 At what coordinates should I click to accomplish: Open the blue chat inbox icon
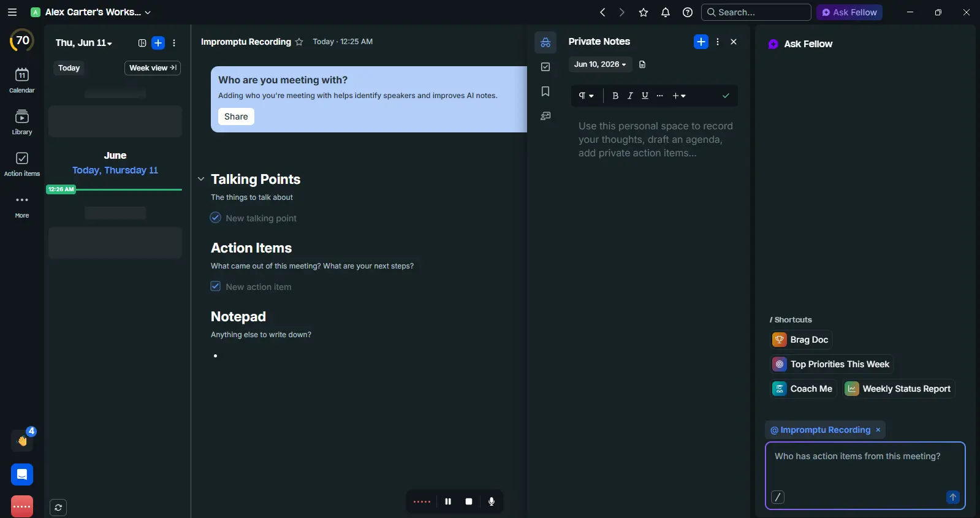(x=22, y=474)
